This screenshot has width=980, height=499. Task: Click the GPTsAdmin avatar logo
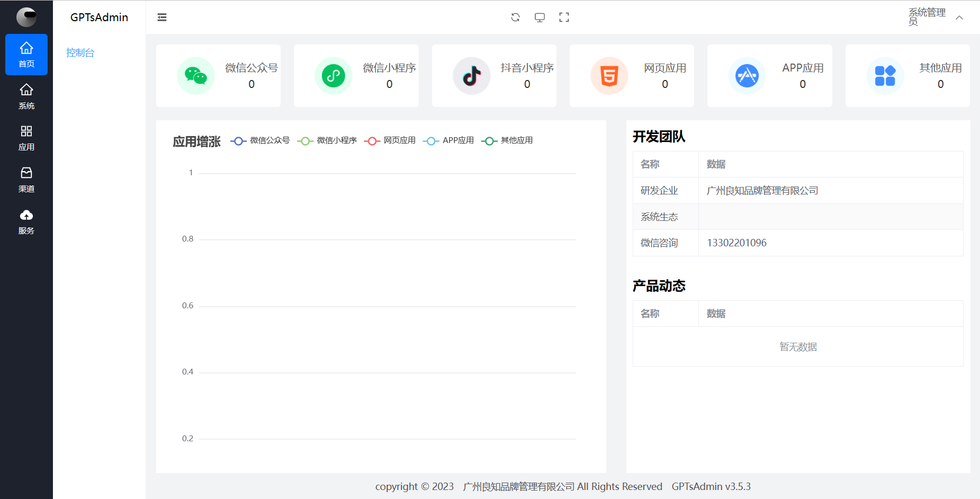click(x=26, y=17)
